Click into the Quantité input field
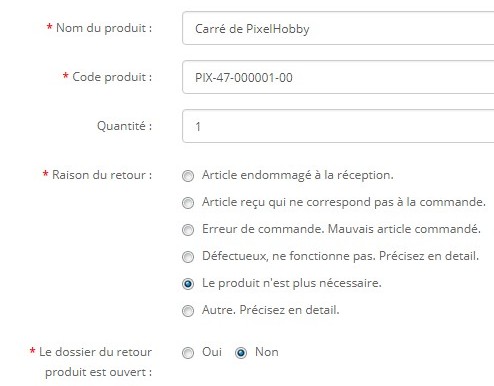494x386 pixels. pos(338,126)
